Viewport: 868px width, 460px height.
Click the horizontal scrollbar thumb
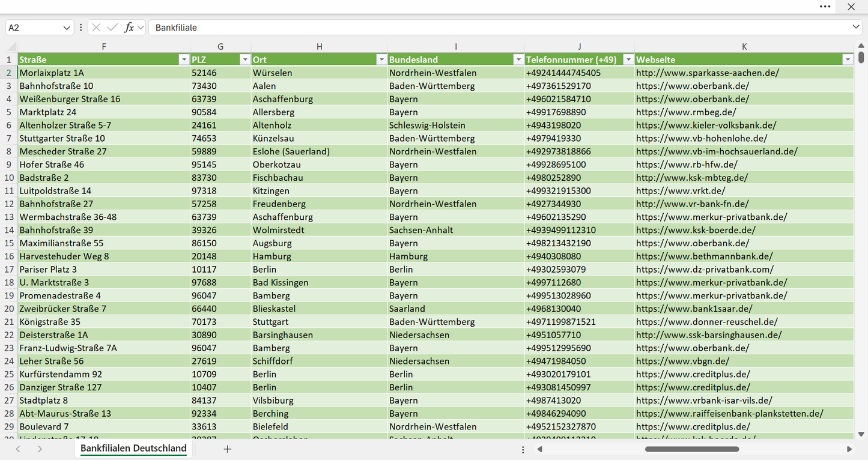tap(692, 449)
